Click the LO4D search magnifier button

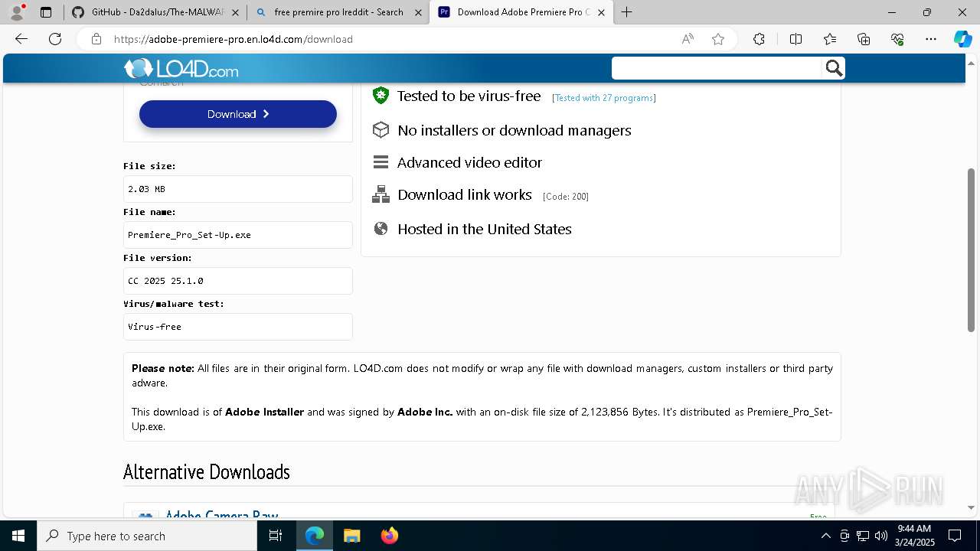tap(834, 68)
